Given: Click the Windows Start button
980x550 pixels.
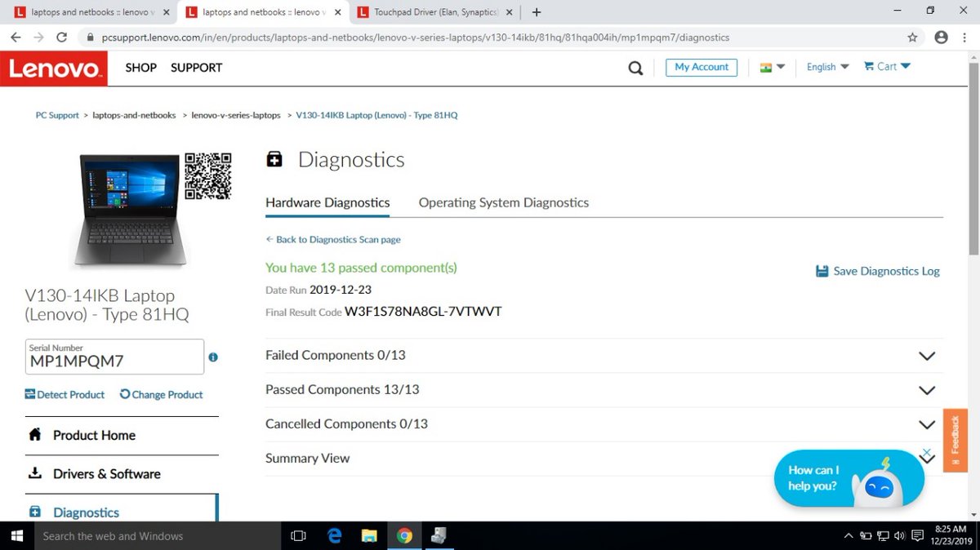Looking at the screenshot, I should (16, 536).
